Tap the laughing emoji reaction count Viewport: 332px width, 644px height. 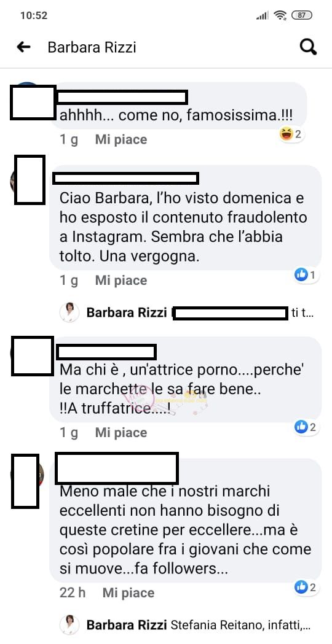coord(291,134)
